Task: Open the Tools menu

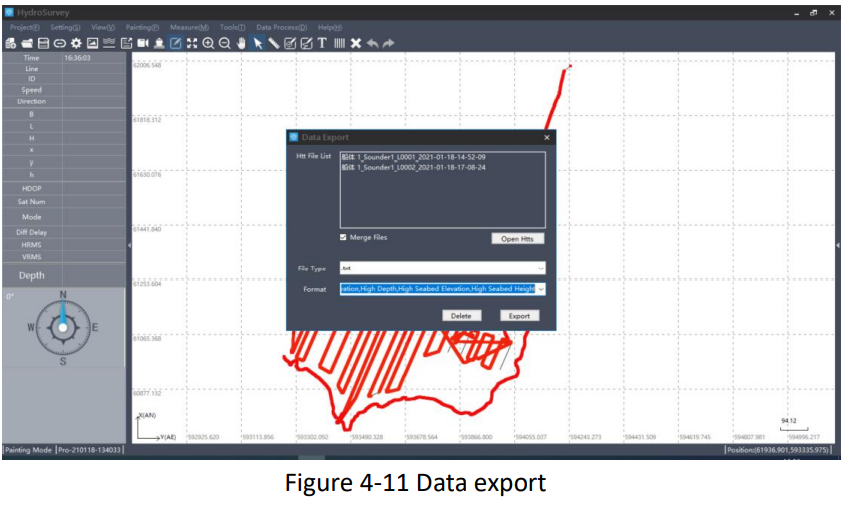Action: click(232, 27)
